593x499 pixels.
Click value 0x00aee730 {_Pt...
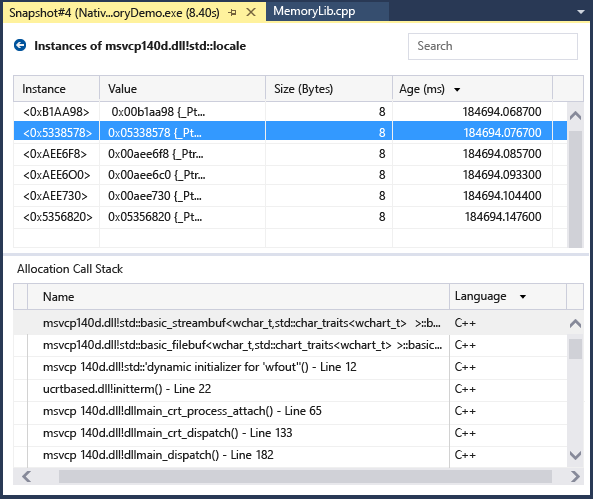click(155, 196)
